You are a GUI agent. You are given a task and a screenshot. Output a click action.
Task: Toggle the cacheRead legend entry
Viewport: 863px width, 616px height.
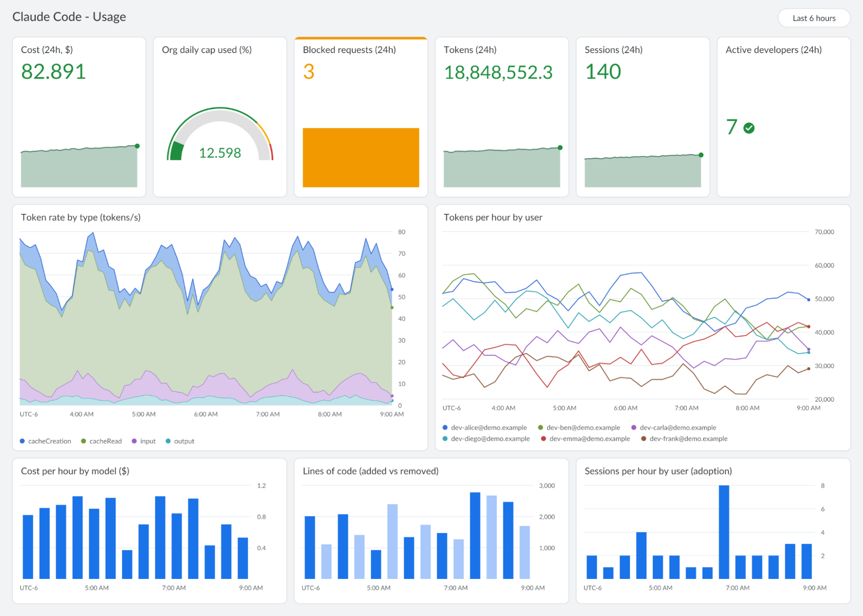tap(101, 441)
